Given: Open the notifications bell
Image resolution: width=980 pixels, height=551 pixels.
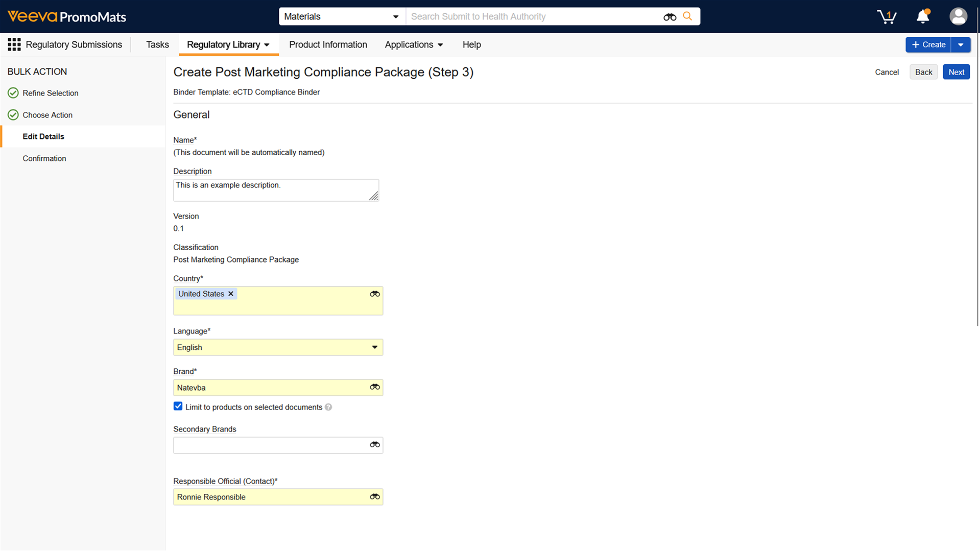Looking at the screenshot, I should (x=923, y=16).
